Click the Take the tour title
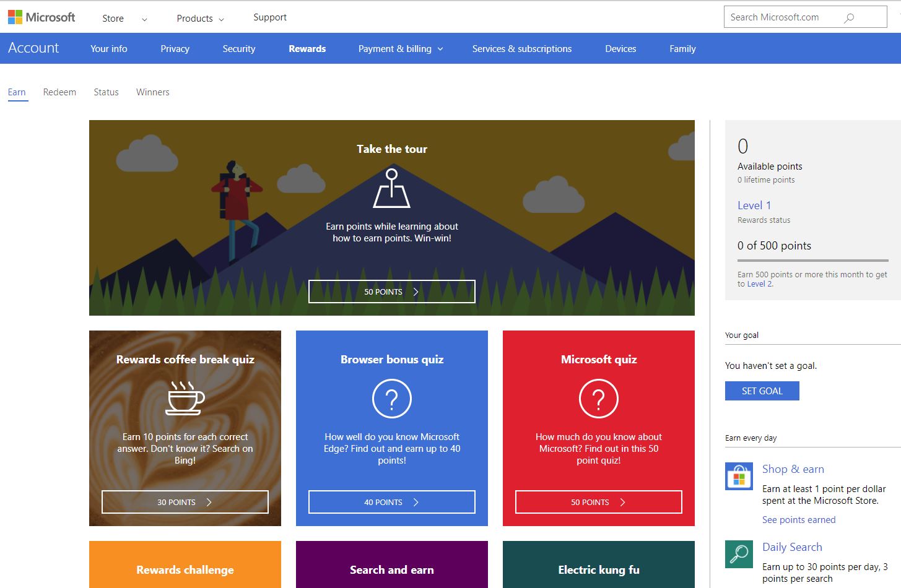 pyautogui.click(x=392, y=149)
